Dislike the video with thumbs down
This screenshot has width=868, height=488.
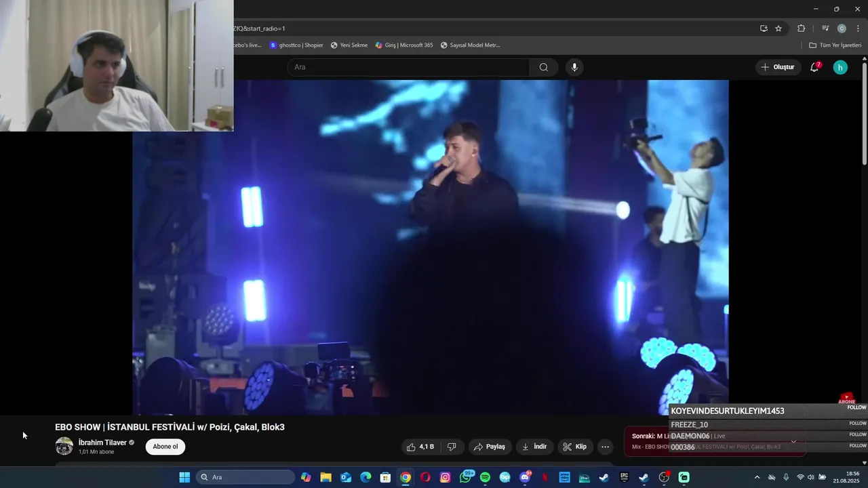point(452,447)
